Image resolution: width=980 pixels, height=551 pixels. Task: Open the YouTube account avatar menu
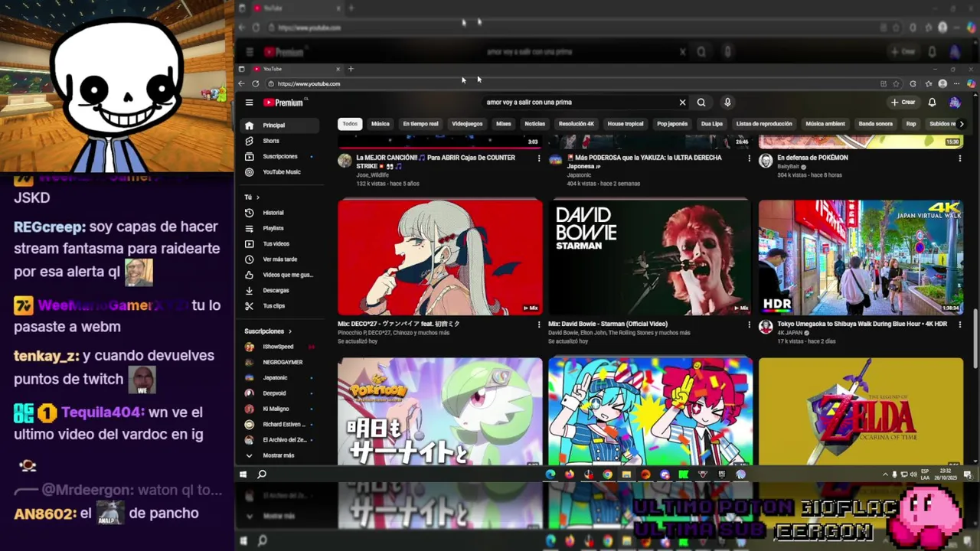coord(955,103)
